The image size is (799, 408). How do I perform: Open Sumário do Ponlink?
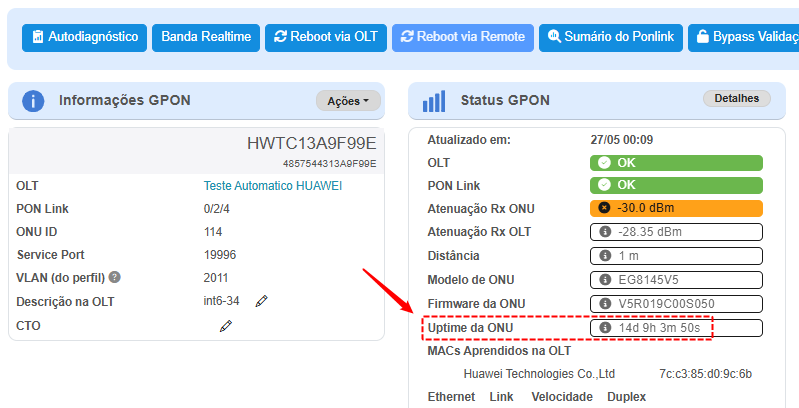[x=611, y=37]
